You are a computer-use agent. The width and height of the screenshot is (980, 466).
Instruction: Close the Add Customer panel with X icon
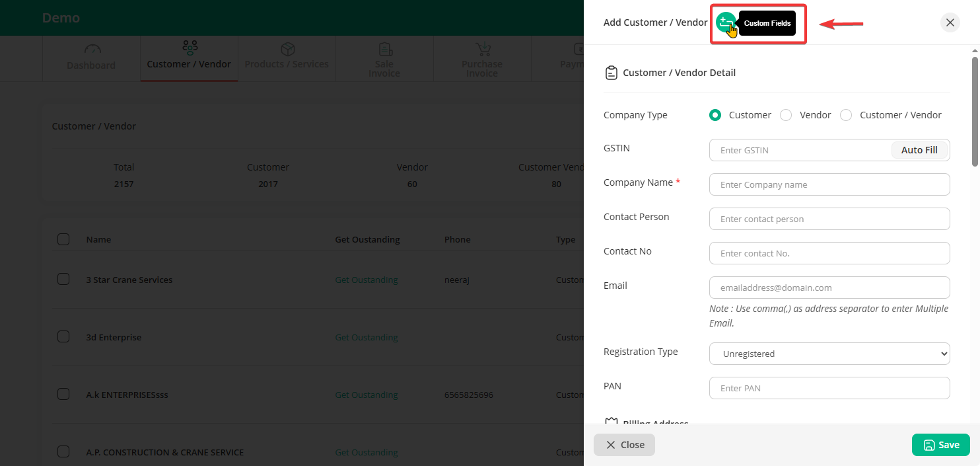click(950, 22)
